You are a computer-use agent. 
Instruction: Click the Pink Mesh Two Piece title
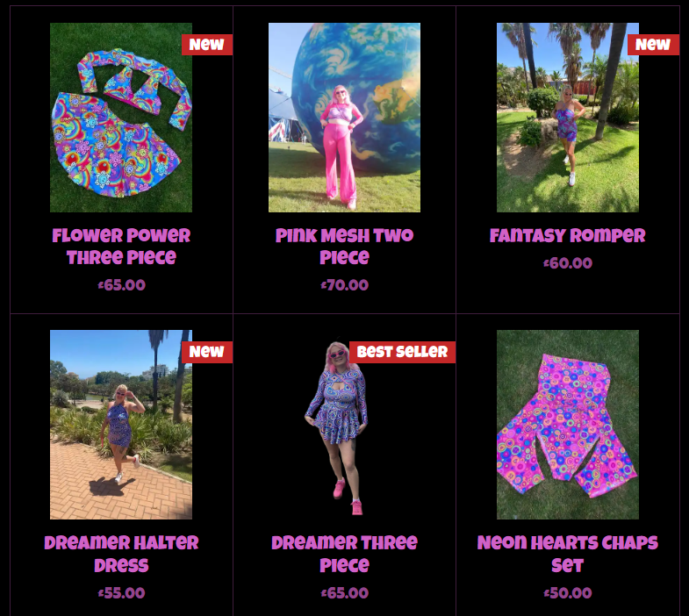pos(344,246)
